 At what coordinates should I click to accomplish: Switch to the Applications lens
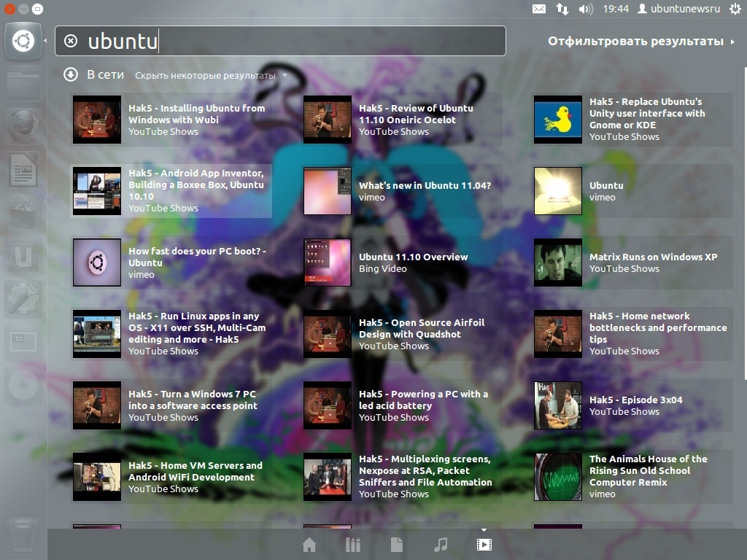click(353, 544)
